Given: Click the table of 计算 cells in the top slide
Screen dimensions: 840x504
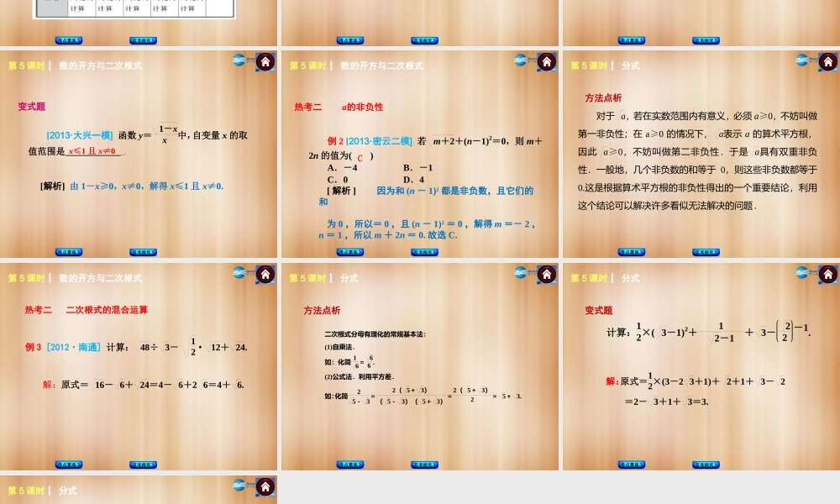Looking at the screenshot, I should [x=134, y=9].
